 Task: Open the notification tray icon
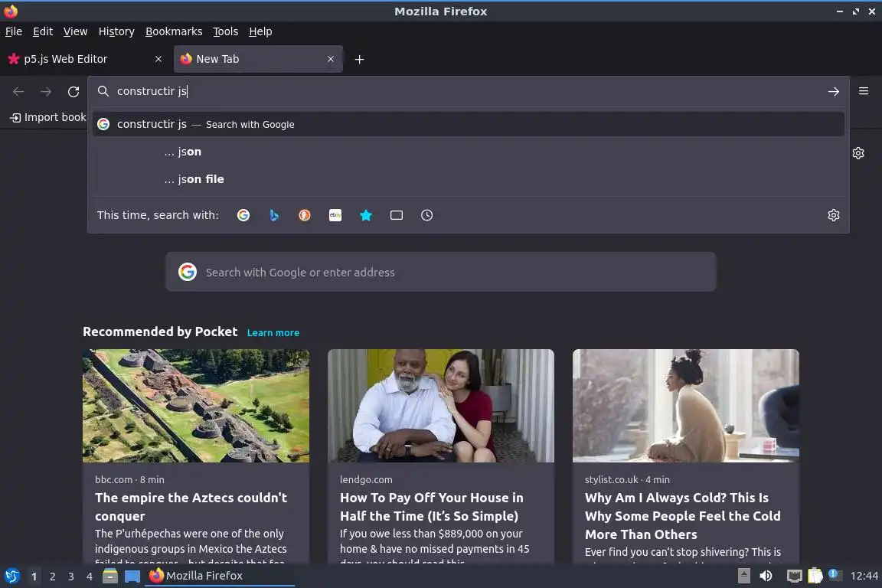pos(835,575)
